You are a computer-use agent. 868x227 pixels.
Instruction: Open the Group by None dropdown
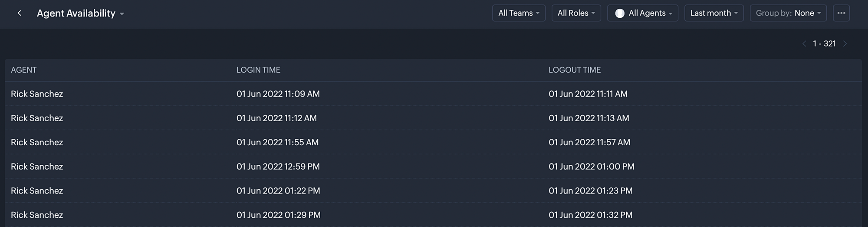coord(788,13)
